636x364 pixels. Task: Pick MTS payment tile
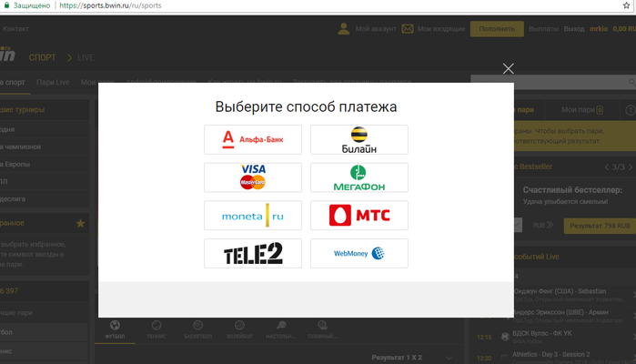(359, 215)
